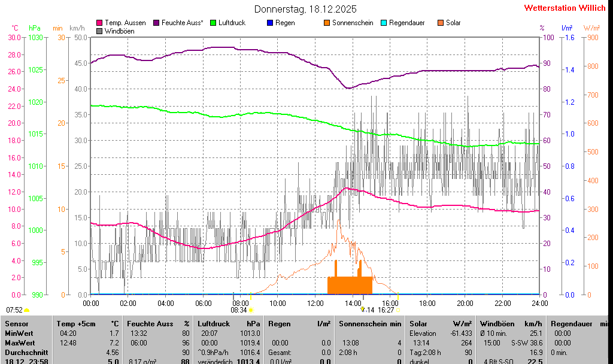Viewport: 613px width, 364px height.
Task: Click the sunrise sun icon beside 08:34
Action: point(251,310)
